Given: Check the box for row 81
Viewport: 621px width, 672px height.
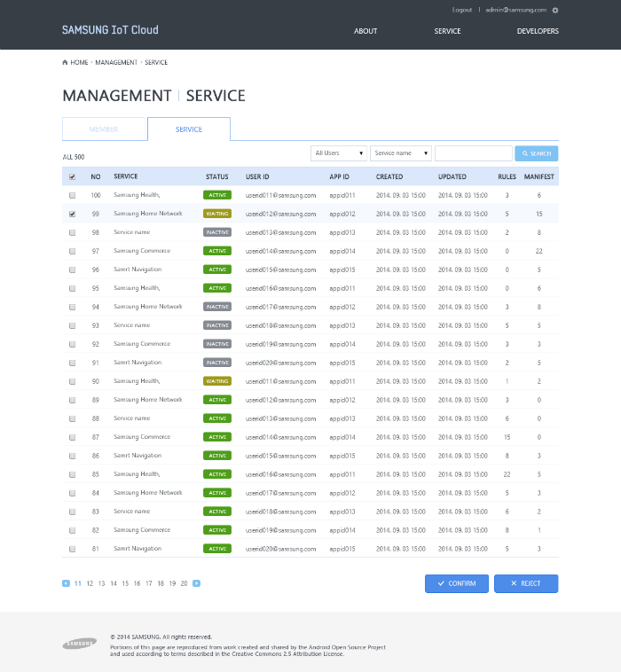Looking at the screenshot, I should (x=73, y=549).
